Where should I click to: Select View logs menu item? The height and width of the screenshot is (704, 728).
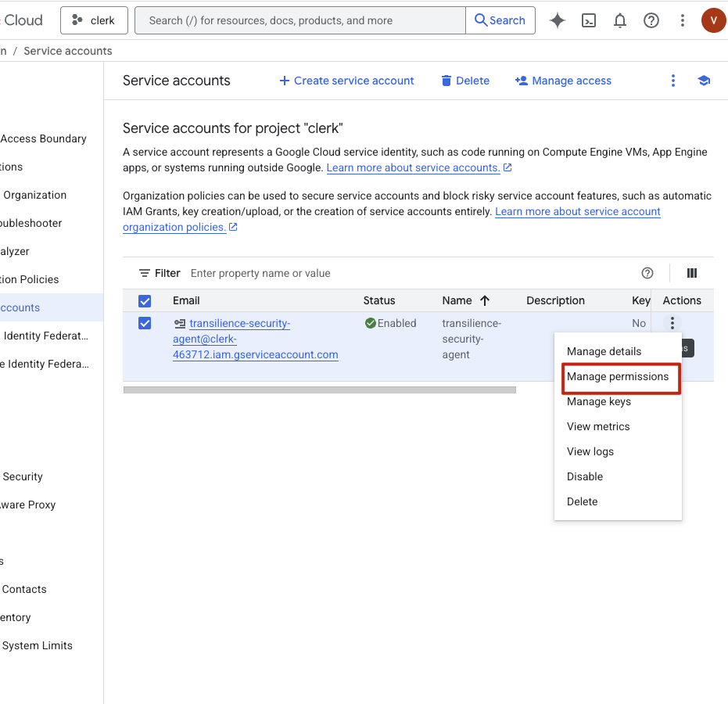(x=618, y=452)
